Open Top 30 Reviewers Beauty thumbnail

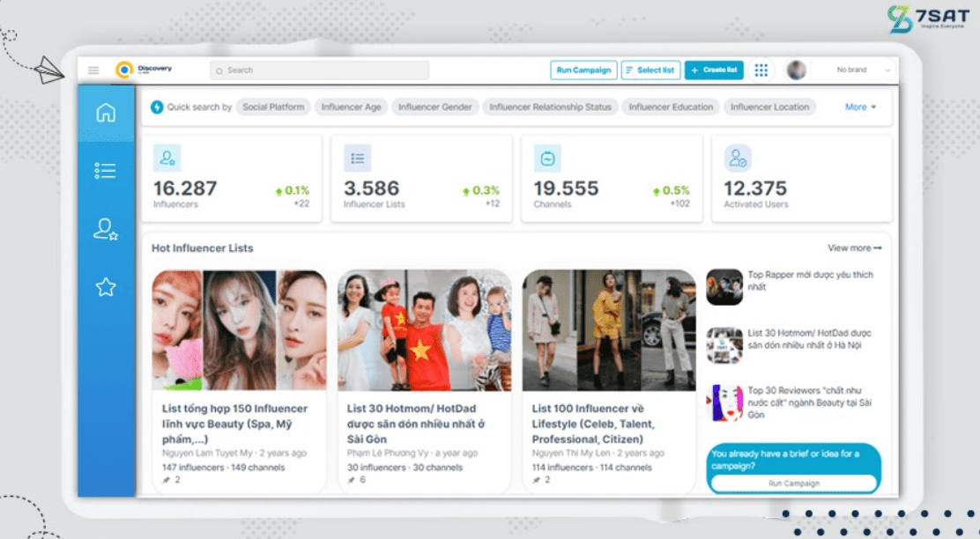coord(724,402)
